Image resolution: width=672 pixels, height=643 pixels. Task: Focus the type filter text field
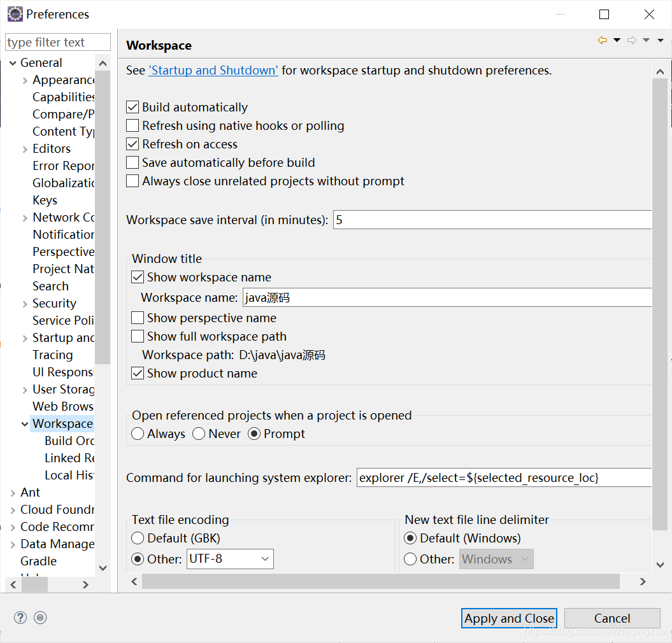point(58,42)
